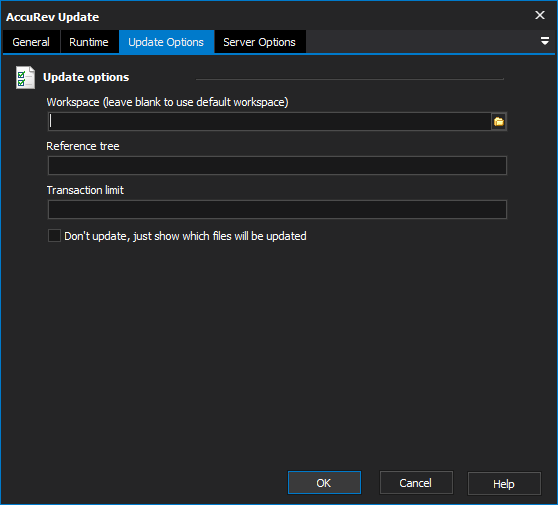Image resolution: width=558 pixels, height=505 pixels.
Task: Click into the Transaction limit field
Action: (277, 210)
